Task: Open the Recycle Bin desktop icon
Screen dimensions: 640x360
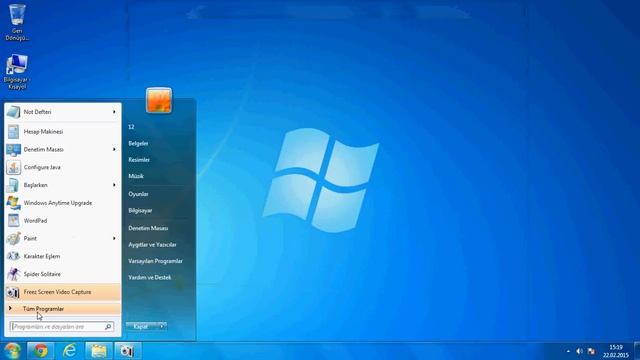Action: pyautogui.click(x=17, y=22)
